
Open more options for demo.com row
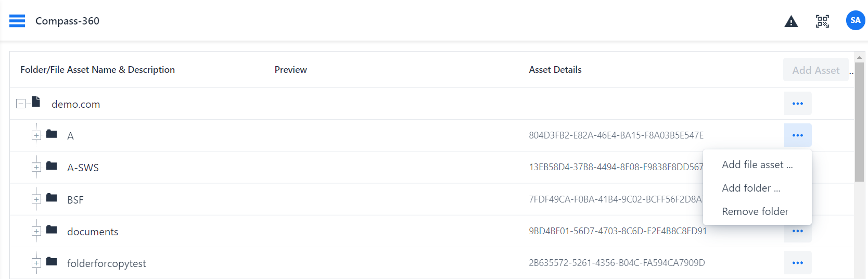797,104
